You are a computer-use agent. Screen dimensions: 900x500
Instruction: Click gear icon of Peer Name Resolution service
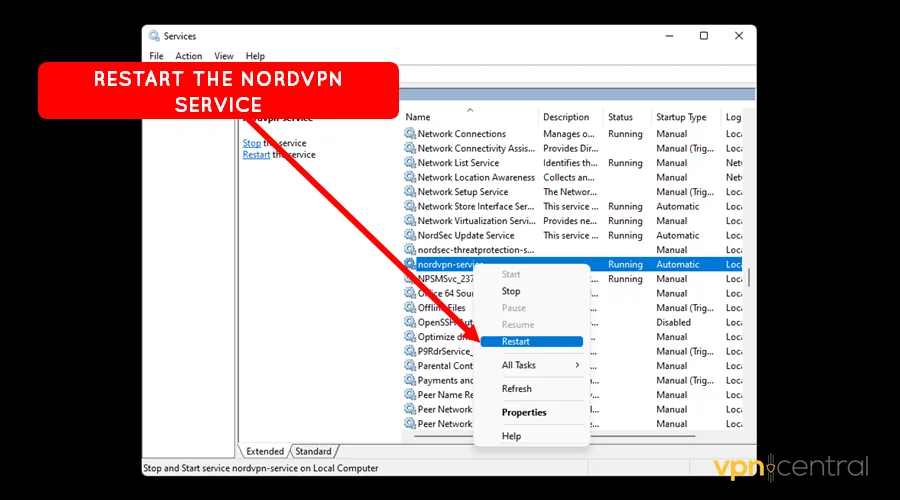coord(410,394)
